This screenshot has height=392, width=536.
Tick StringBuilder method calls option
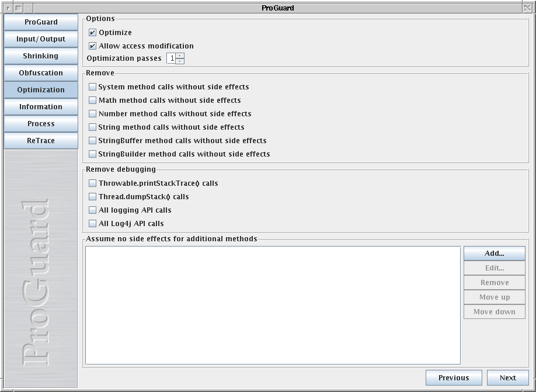[x=92, y=154]
